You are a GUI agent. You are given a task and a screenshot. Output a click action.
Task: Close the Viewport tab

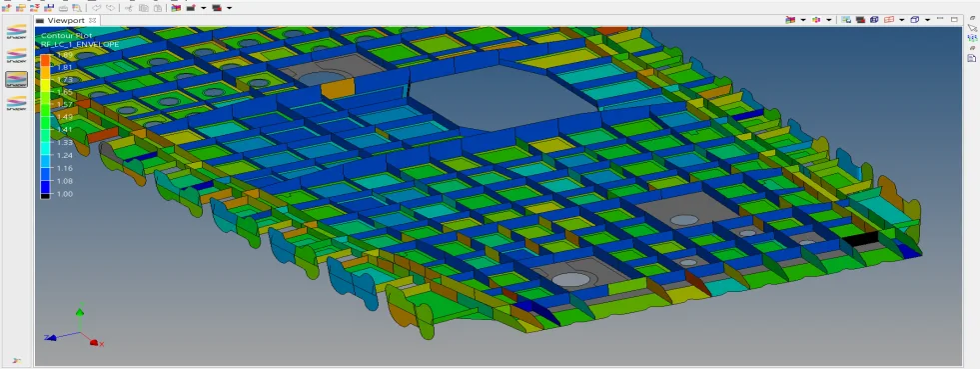(93, 20)
